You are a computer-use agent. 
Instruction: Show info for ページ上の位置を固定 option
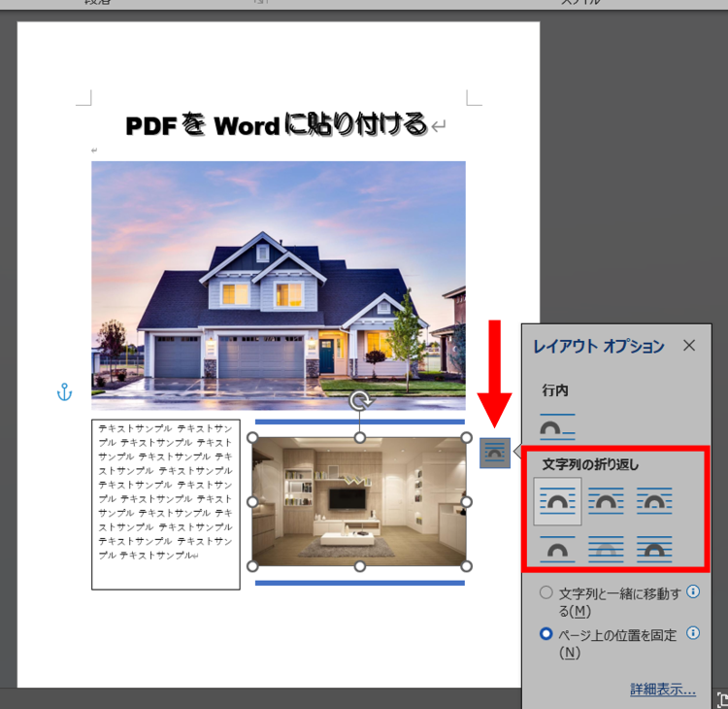[x=693, y=633]
